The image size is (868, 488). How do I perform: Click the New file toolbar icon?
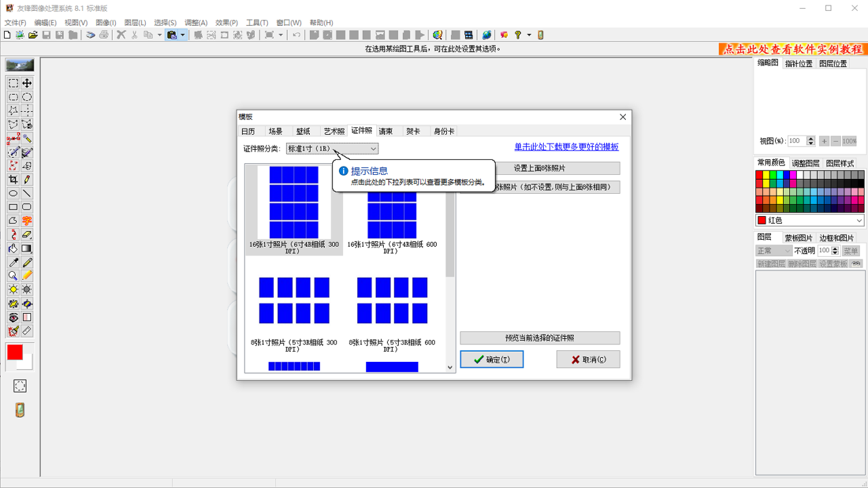click(7, 35)
